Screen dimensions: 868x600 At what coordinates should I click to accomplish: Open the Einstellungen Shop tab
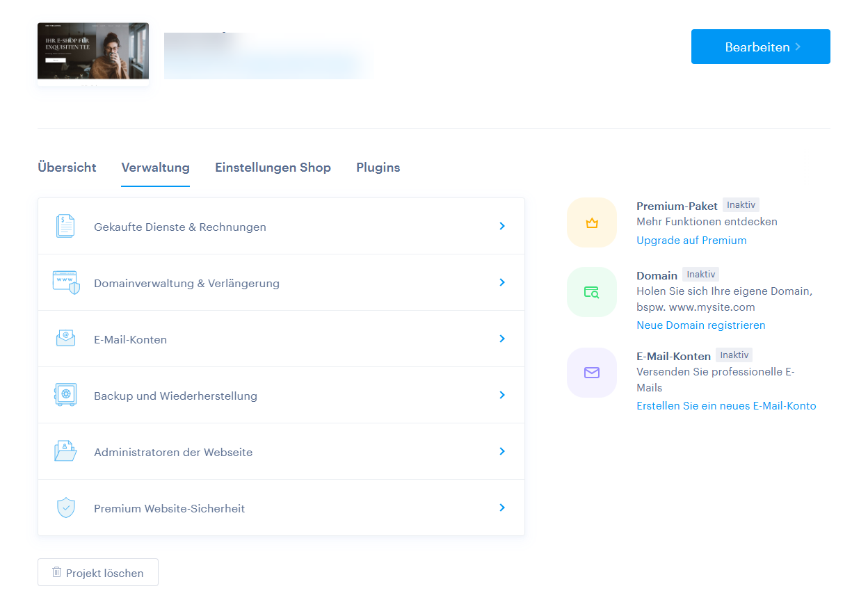pyautogui.click(x=273, y=168)
